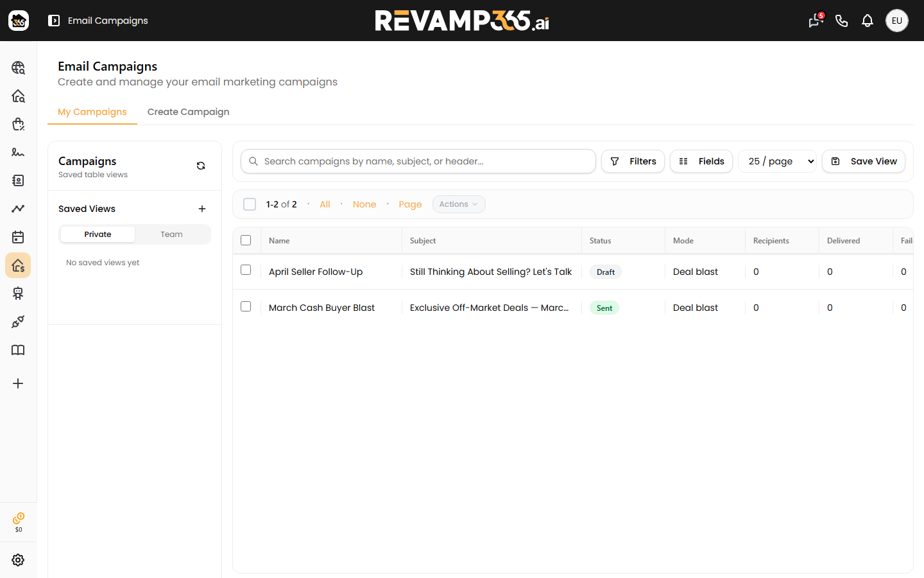Open the house search sidebar icon
Screen dimensions: 924x578
[x=18, y=96]
